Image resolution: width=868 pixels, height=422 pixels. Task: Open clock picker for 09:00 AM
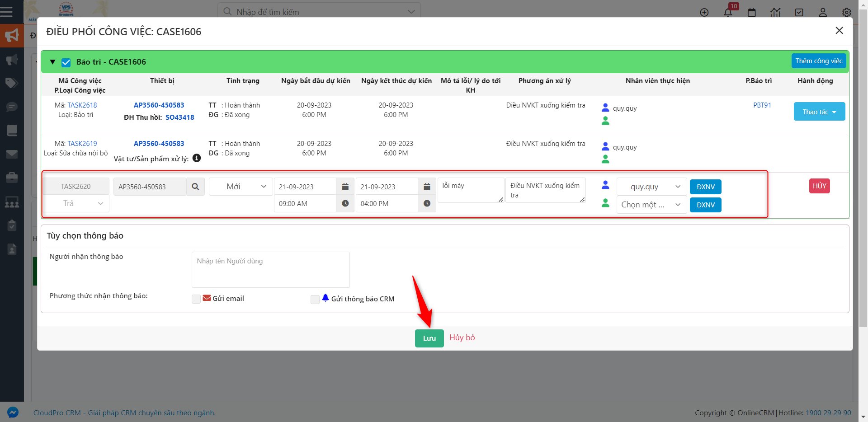coord(345,203)
